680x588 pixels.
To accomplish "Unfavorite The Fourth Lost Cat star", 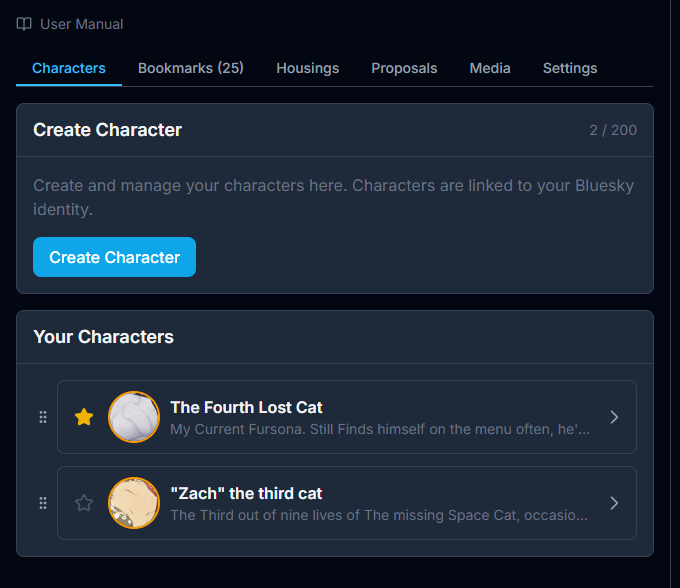I will [84, 417].
